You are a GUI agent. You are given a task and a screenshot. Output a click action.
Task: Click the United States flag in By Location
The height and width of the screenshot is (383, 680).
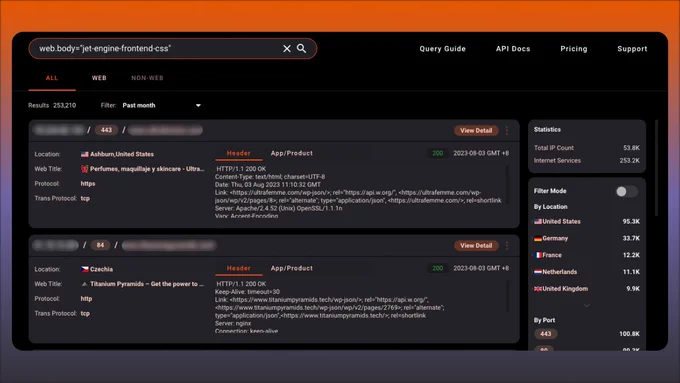coord(538,222)
